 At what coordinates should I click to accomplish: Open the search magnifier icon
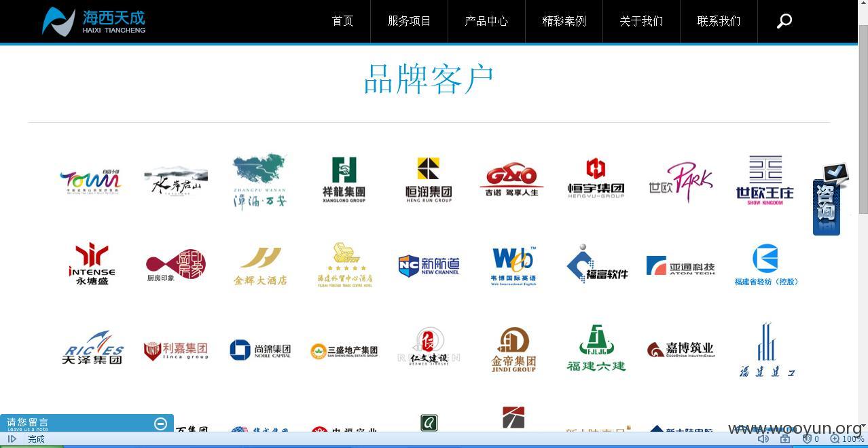coord(784,21)
